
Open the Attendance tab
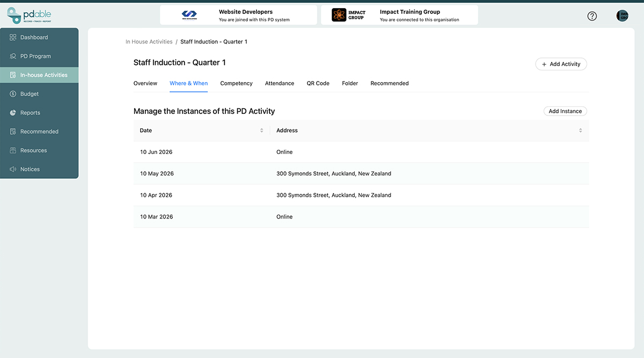point(280,83)
